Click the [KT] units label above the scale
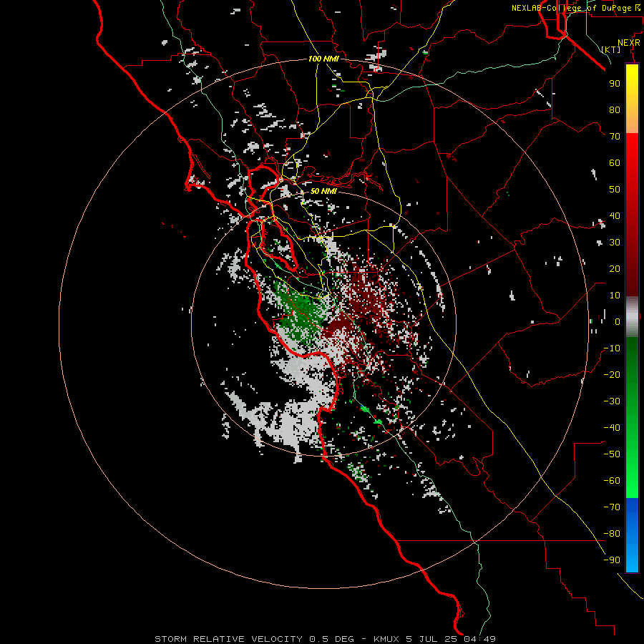The image size is (644, 644). click(611, 49)
